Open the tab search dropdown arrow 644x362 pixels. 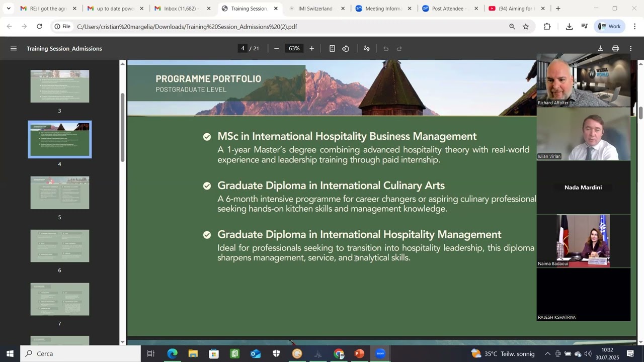(9, 9)
